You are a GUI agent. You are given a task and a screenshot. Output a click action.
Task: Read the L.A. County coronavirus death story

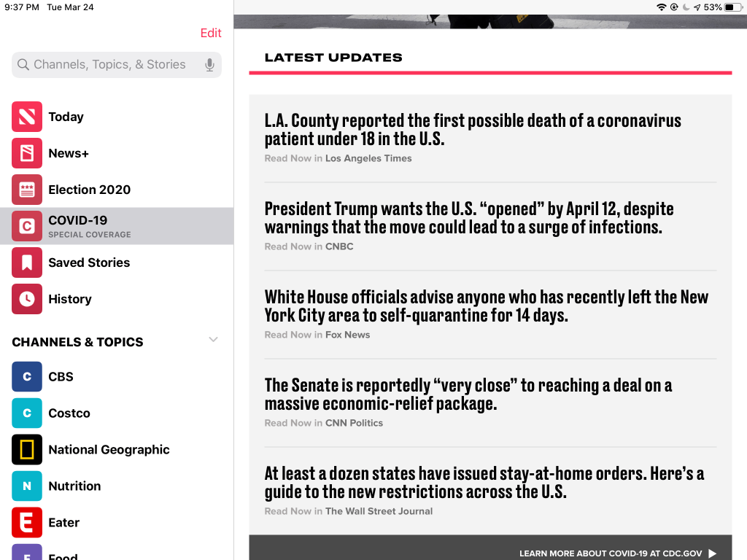point(472,130)
